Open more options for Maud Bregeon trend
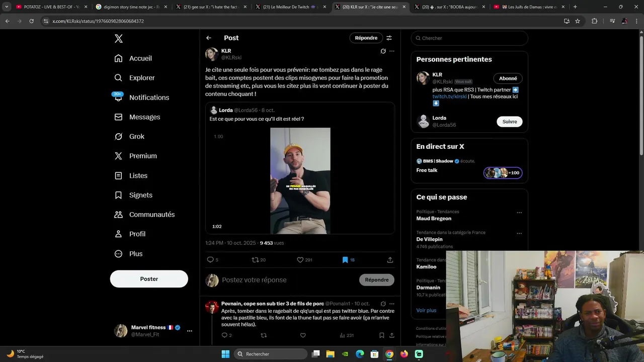The image size is (644, 362). pyautogui.click(x=519, y=213)
